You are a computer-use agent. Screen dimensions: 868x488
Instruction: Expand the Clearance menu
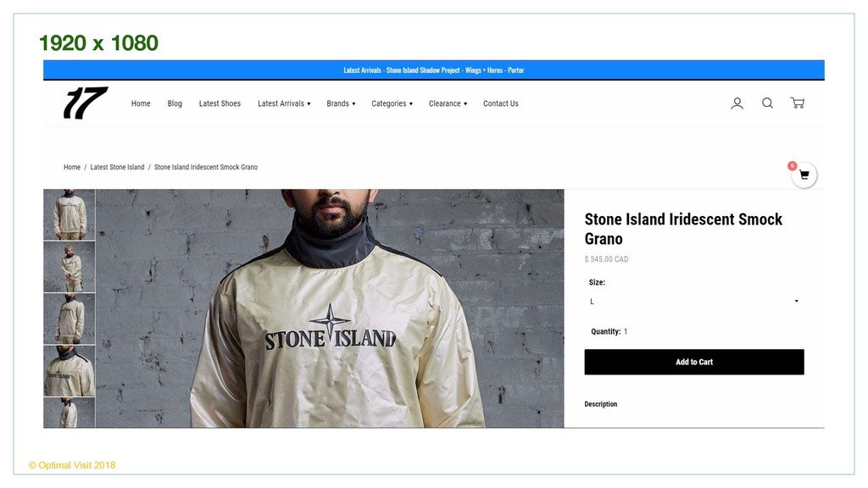[x=448, y=103]
